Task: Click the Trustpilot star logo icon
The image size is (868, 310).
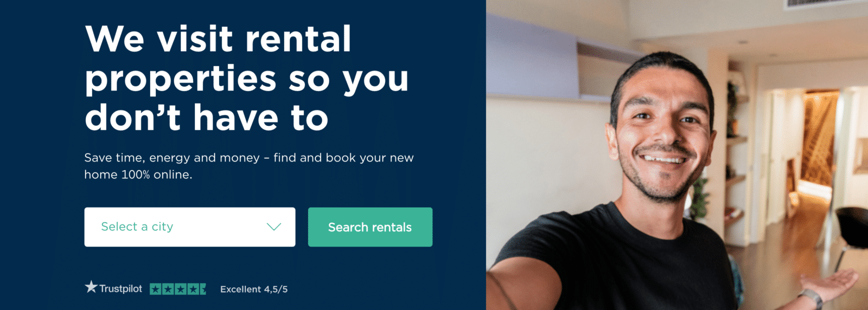Action: [x=91, y=287]
